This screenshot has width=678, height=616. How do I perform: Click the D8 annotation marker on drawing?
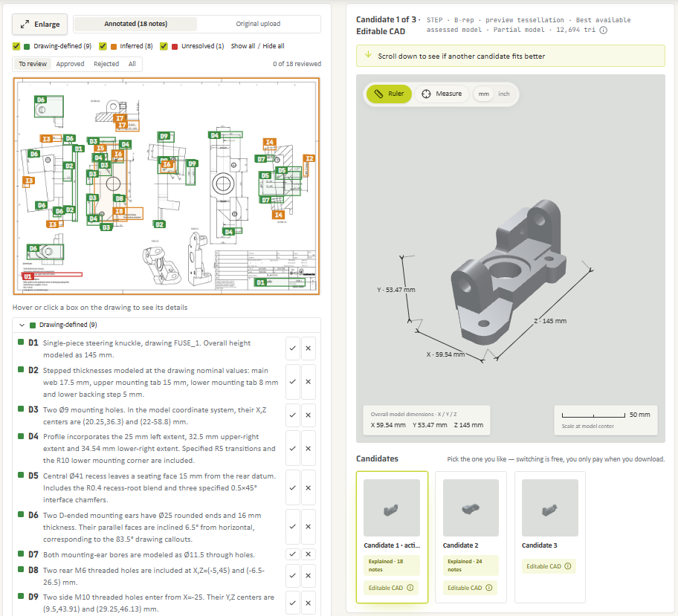click(x=120, y=198)
